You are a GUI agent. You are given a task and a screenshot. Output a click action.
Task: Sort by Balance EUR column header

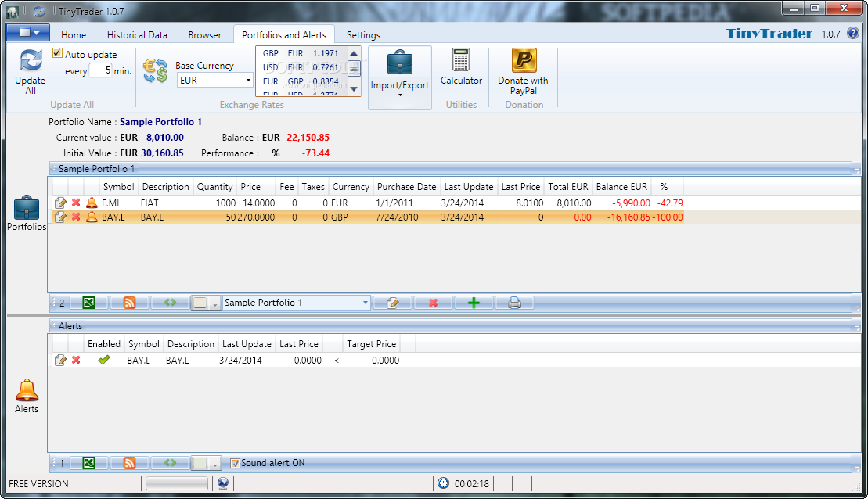(621, 187)
